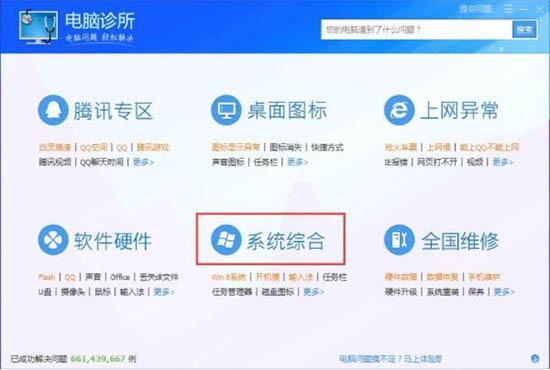Open 网页打不开 link
This screenshot has width=550, height=370.
point(437,162)
